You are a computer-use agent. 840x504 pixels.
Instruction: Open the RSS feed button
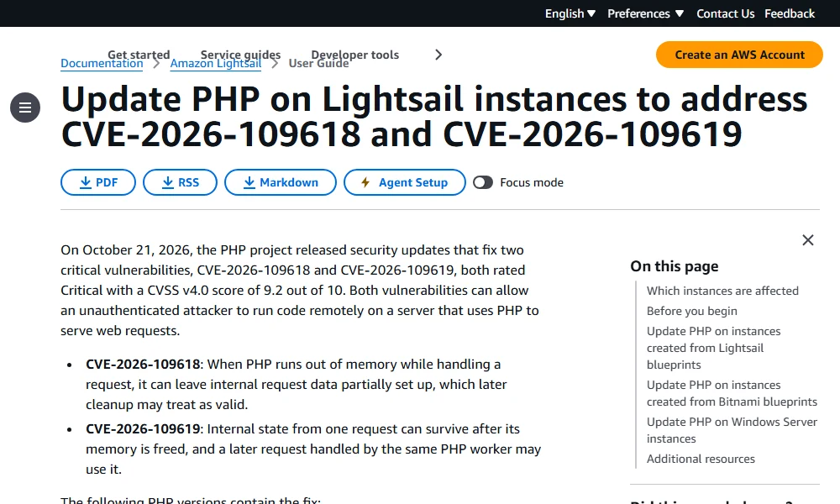coord(180,182)
